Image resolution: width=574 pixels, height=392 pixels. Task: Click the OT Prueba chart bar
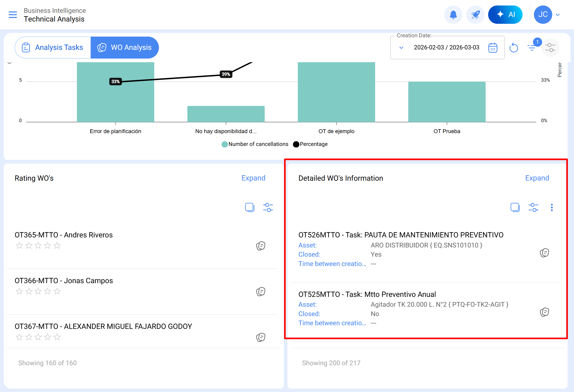click(447, 102)
